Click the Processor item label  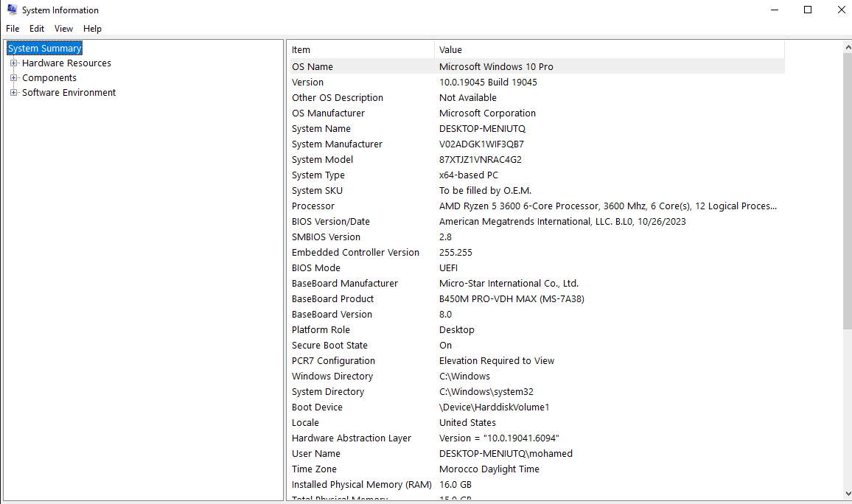click(313, 206)
